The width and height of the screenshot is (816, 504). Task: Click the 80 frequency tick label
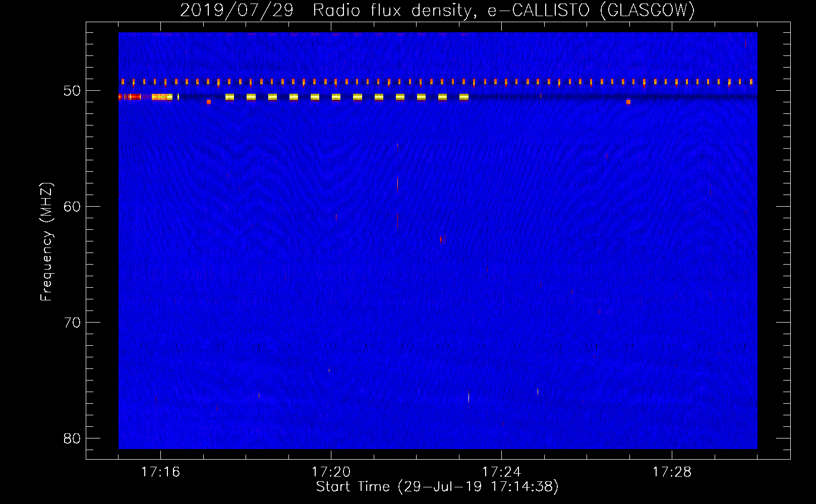click(72, 438)
